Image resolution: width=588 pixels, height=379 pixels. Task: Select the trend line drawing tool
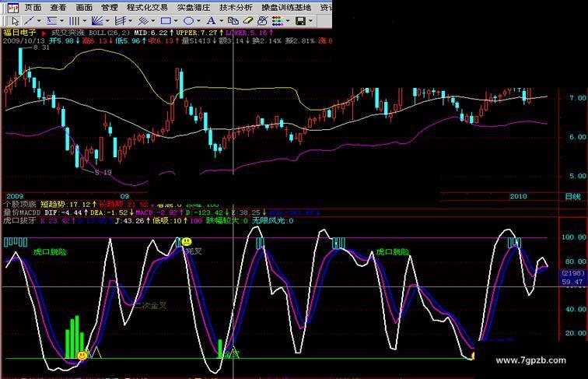pos(30,21)
